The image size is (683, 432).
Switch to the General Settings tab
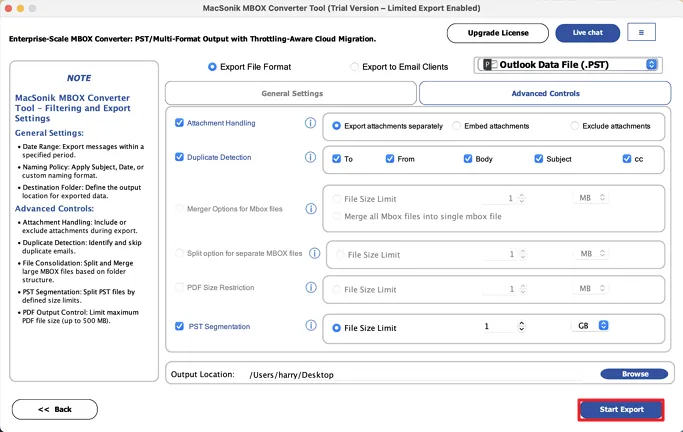(x=291, y=93)
